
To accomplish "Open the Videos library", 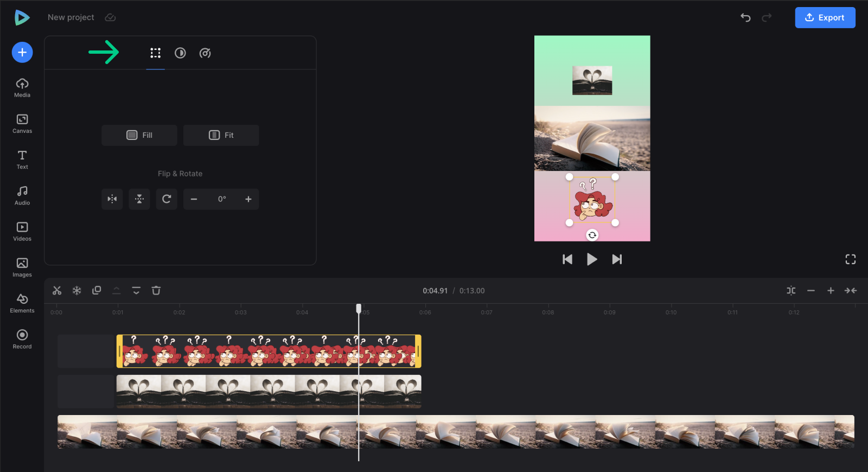I will click(x=22, y=232).
